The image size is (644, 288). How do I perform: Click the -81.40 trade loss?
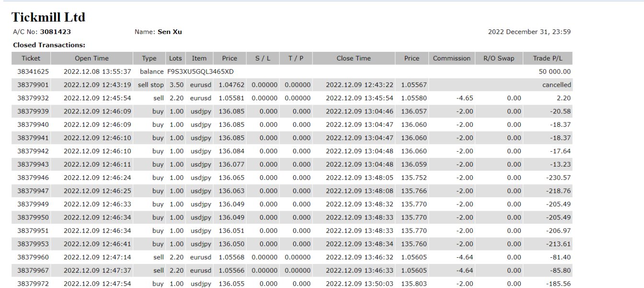coord(561,257)
